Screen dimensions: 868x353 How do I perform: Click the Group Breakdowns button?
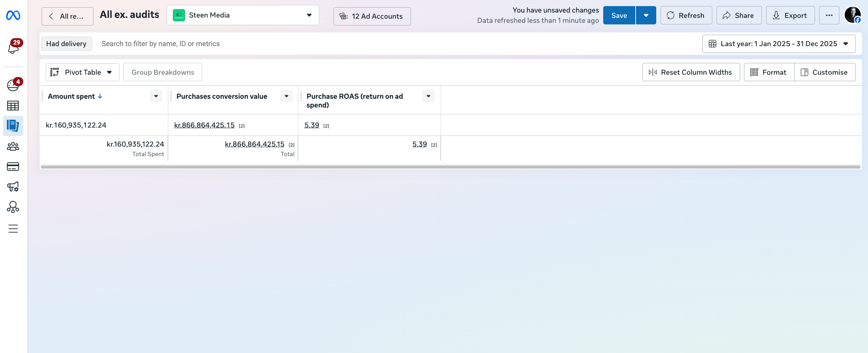coord(163,72)
